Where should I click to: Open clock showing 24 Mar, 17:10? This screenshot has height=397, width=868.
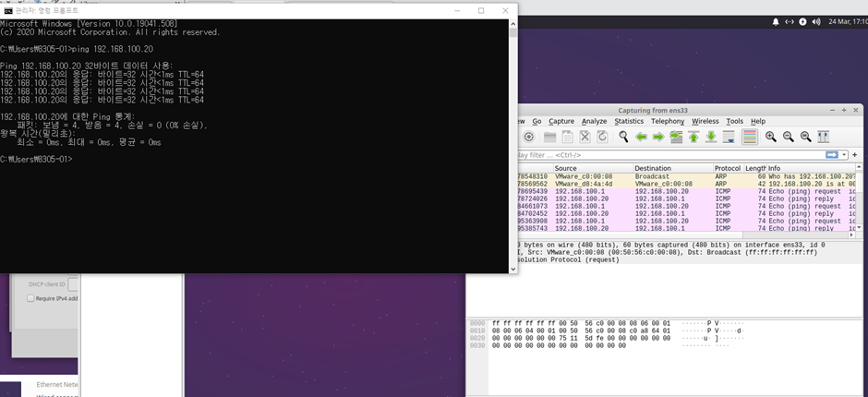pyautogui.click(x=848, y=21)
